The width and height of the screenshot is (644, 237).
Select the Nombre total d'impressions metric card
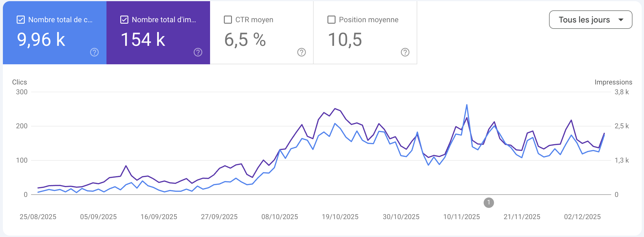(x=158, y=32)
